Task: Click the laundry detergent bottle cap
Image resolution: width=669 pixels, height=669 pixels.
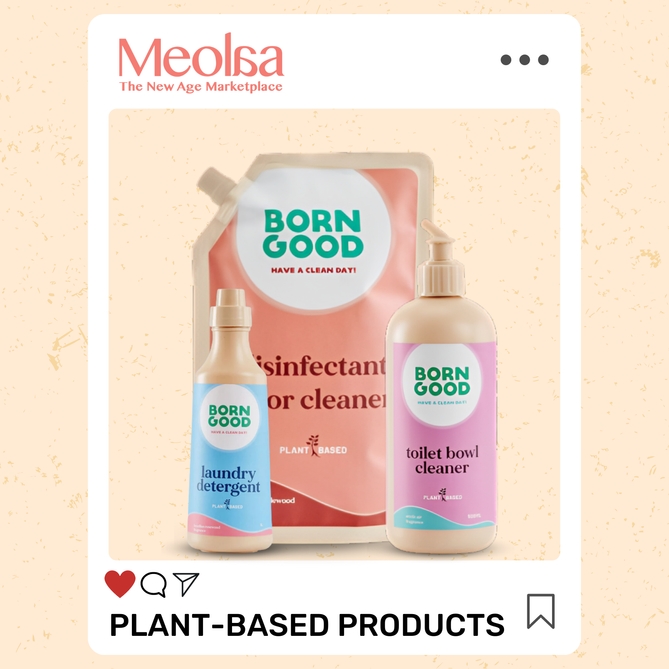Action: (x=230, y=304)
